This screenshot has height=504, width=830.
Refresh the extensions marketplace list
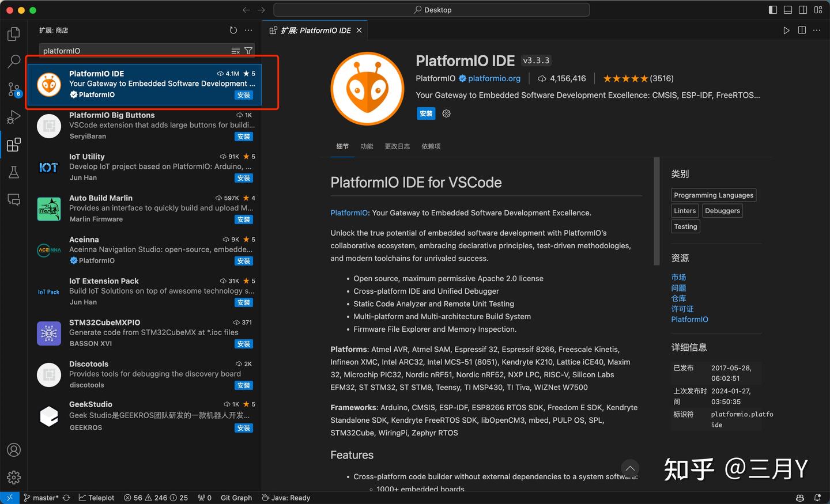coord(233,30)
